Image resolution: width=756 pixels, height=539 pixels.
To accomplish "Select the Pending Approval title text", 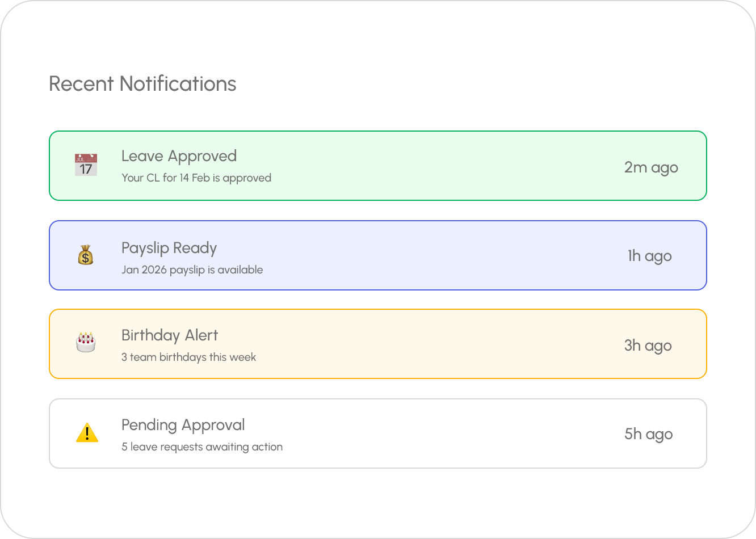I will pyautogui.click(x=183, y=425).
